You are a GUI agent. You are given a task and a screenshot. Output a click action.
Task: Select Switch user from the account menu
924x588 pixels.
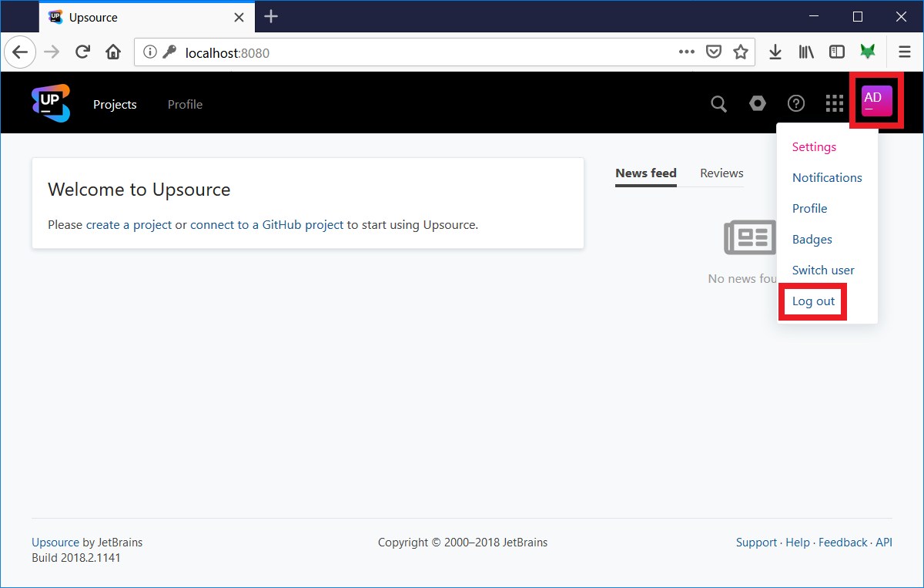[822, 270]
